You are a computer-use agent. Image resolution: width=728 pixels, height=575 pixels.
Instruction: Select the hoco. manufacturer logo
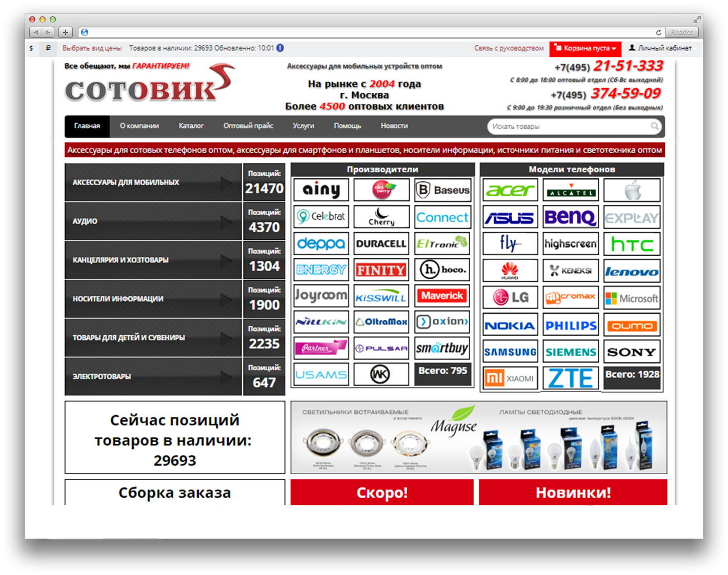tap(442, 270)
